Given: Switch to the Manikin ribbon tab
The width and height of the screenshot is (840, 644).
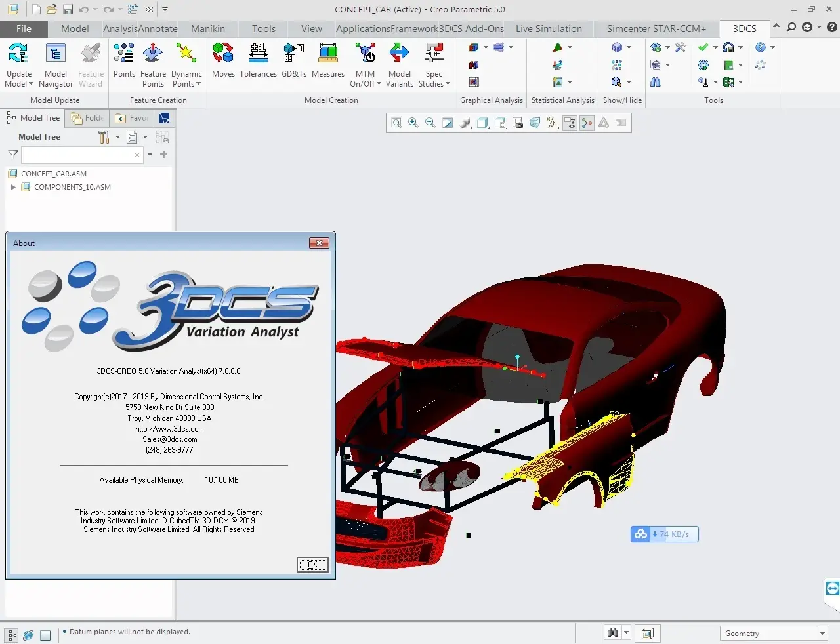Looking at the screenshot, I should coord(208,29).
